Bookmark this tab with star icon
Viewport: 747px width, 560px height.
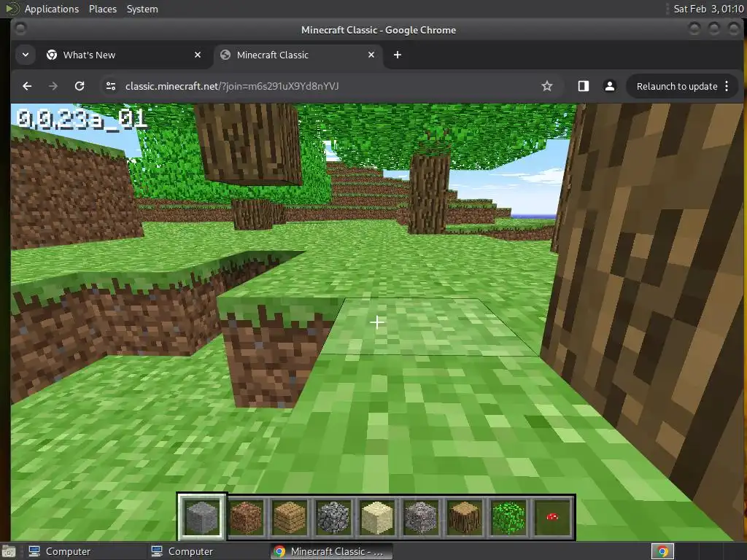point(547,86)
